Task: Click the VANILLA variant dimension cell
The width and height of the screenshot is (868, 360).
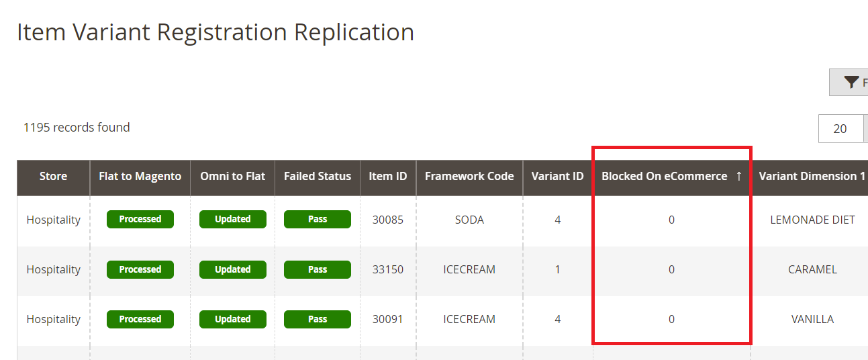Action: [x=812, y=319]
